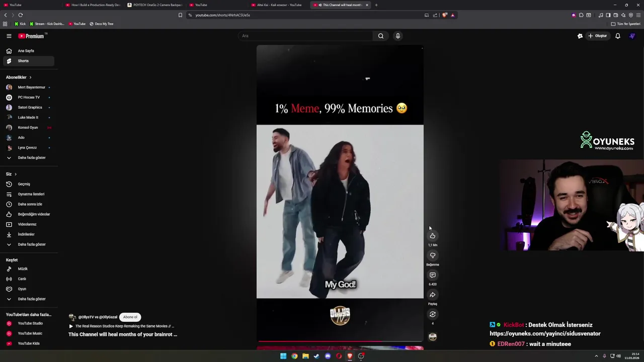Viewport: 644px width, 362px height.
Task: Open Oynatma listeleri playlists
Action: tap(28, 194)
